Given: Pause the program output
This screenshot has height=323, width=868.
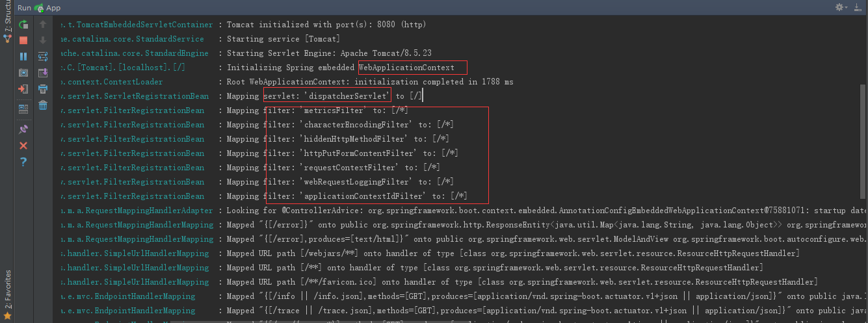Looking at the screenshot, I should [x=23, y=57].
